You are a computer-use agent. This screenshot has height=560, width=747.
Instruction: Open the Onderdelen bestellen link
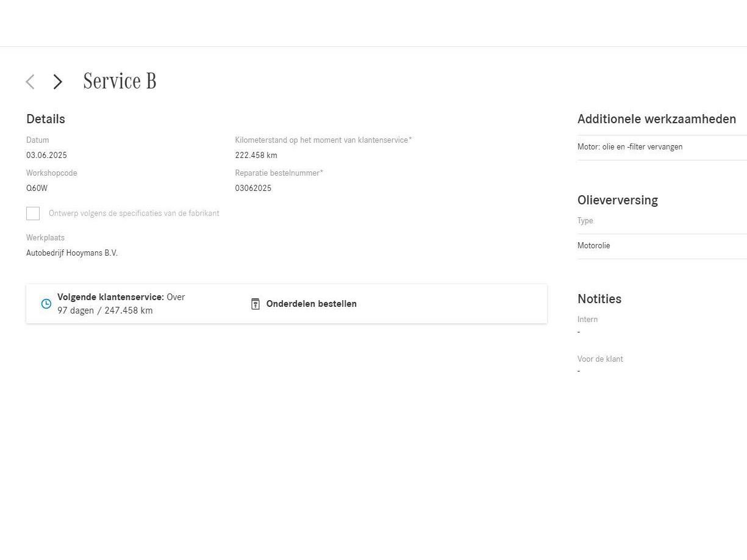coord(311,304)
